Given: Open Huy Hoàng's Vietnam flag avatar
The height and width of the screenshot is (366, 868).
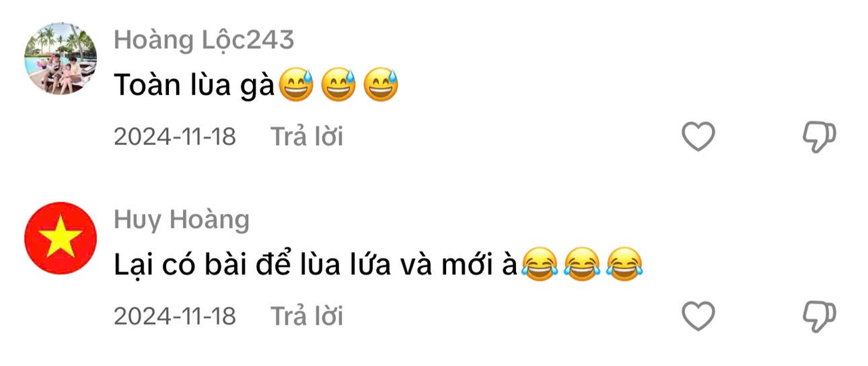Looking at the screenshot, I should 60,238.
